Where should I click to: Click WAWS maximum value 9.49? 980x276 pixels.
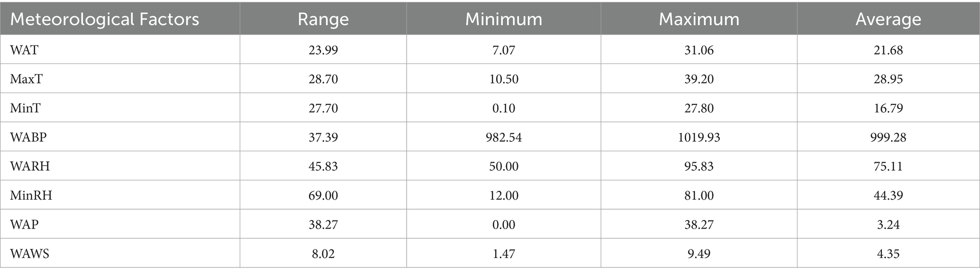pyautogui.click(x=699, y=254)
